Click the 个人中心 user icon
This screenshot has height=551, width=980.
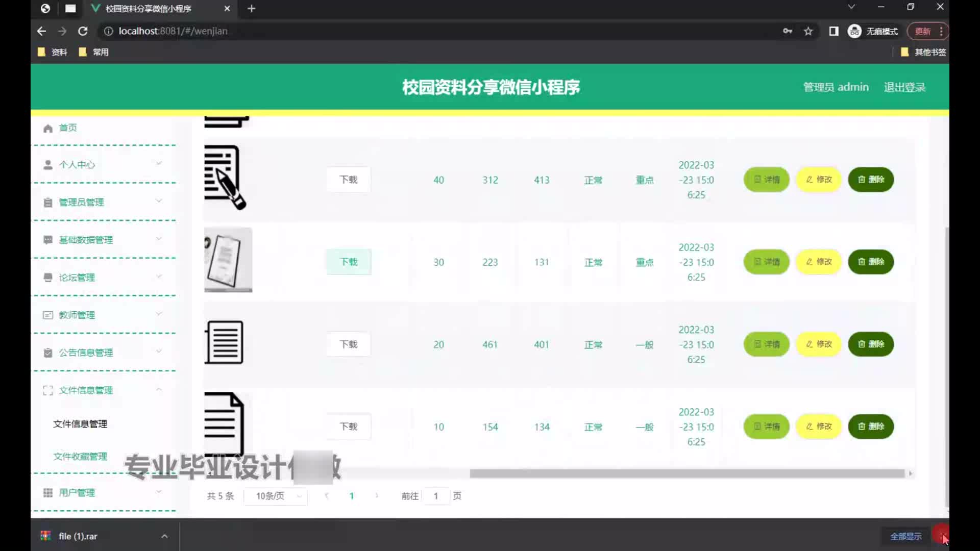(x=48, y=165)
